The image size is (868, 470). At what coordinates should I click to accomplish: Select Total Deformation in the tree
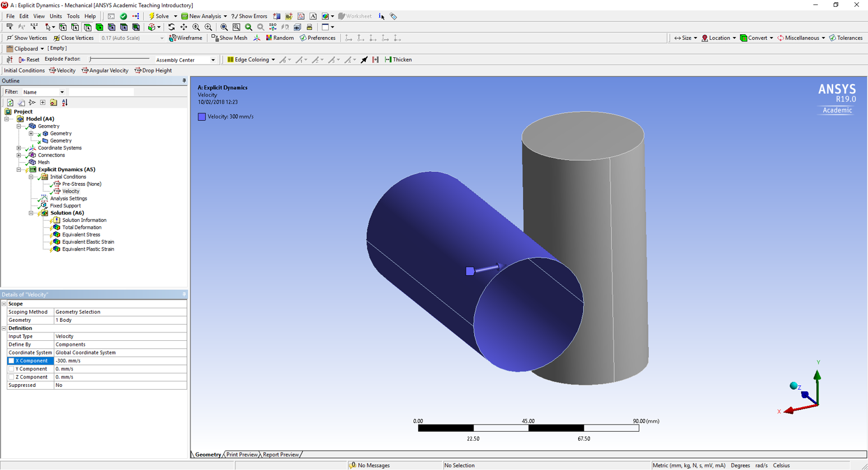pos(81,228)
